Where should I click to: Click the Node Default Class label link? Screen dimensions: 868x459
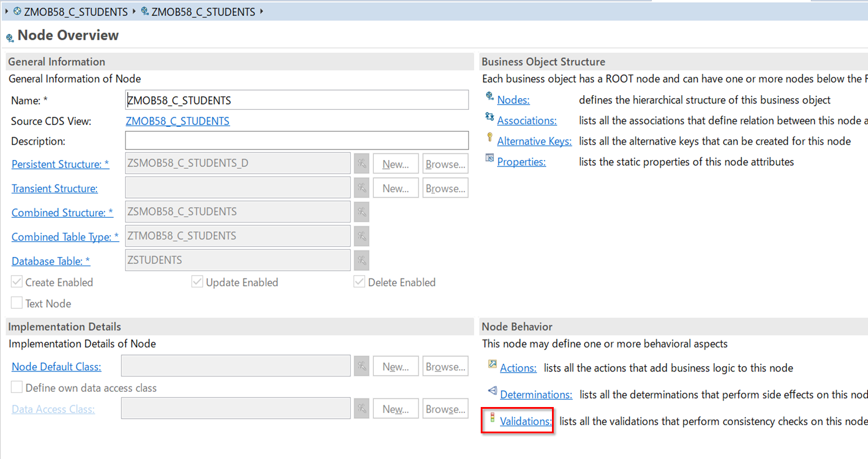[x=56, y=367]
